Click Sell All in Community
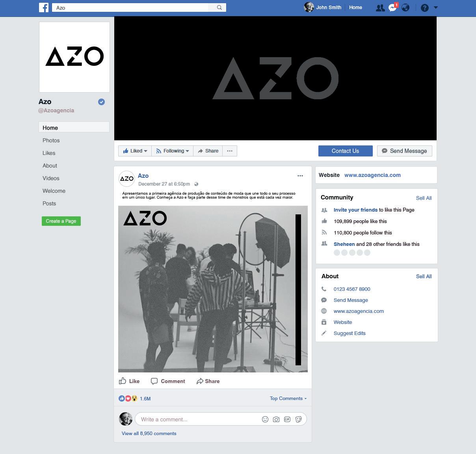 424,198
